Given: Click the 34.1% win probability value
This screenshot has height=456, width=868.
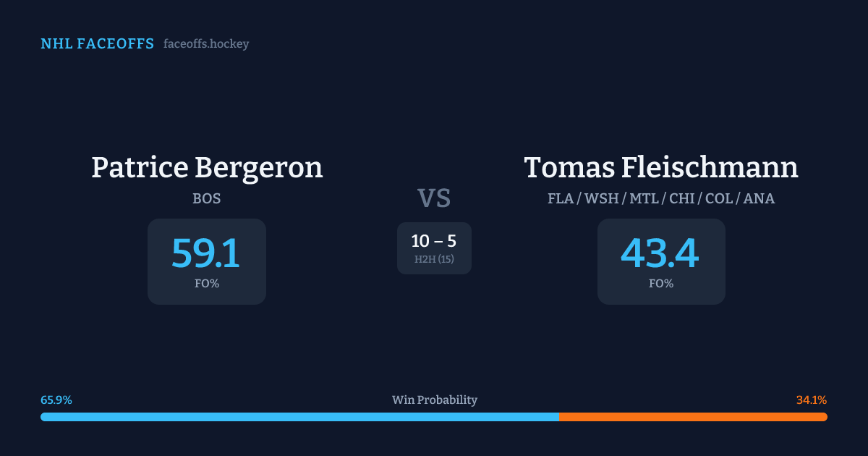Looking at the screenshot, I should [x=812, y=400].
